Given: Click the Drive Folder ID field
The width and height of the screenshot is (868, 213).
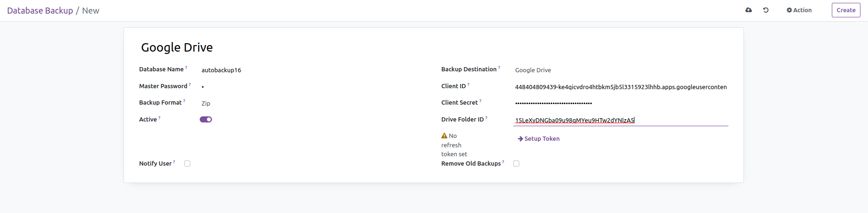Looking at the screenshot, I should coord(620,120).
